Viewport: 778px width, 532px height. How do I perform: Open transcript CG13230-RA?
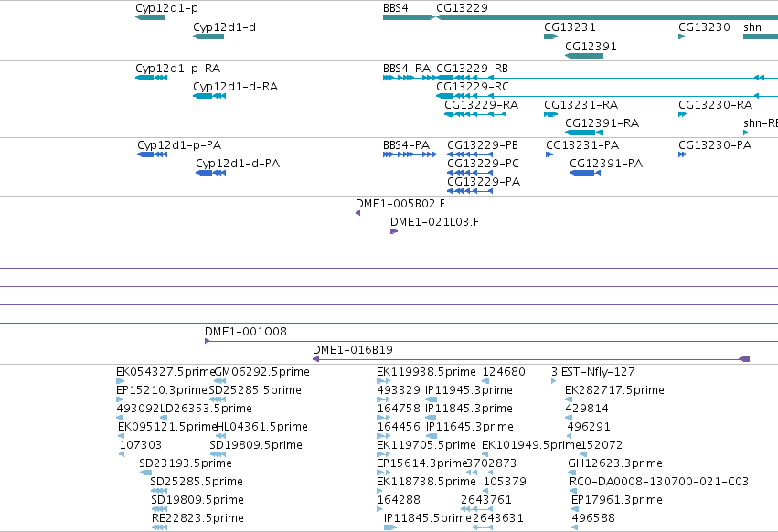(682, 114)
